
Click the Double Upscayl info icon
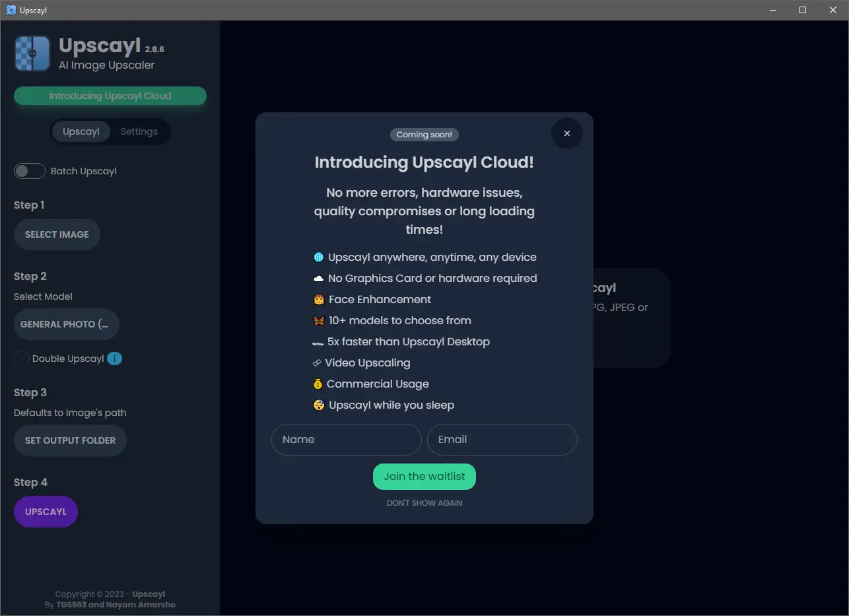(115, 359)
